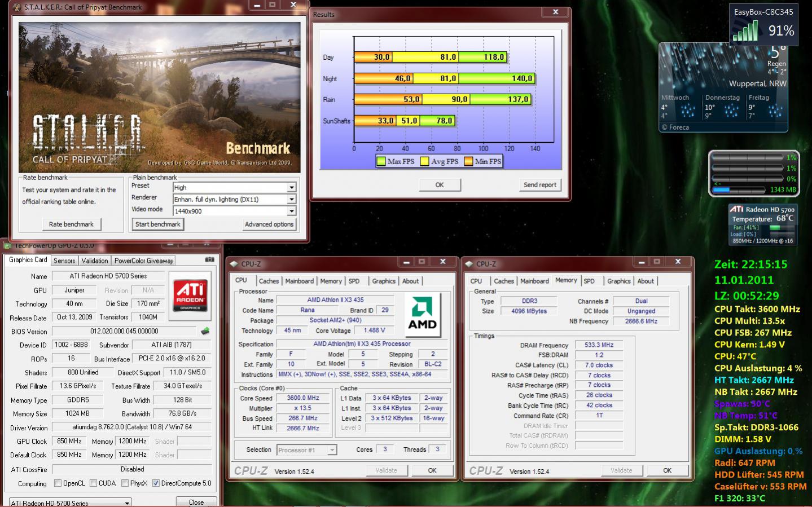
Task: Open About tab in CPU-Z CPU window
Action: click(x=411, y=281)
